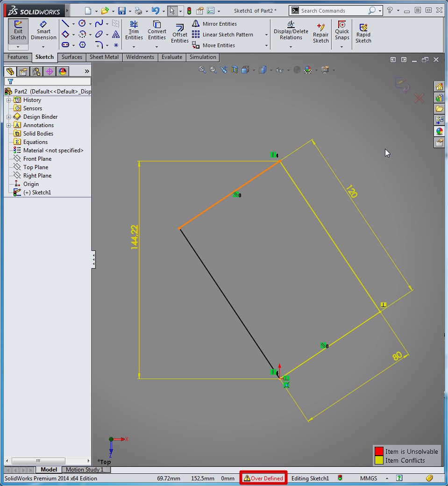Open the Move Entities dropdown arrow
The height and width of the screenshot is (486, 448).
pos(266,46)
